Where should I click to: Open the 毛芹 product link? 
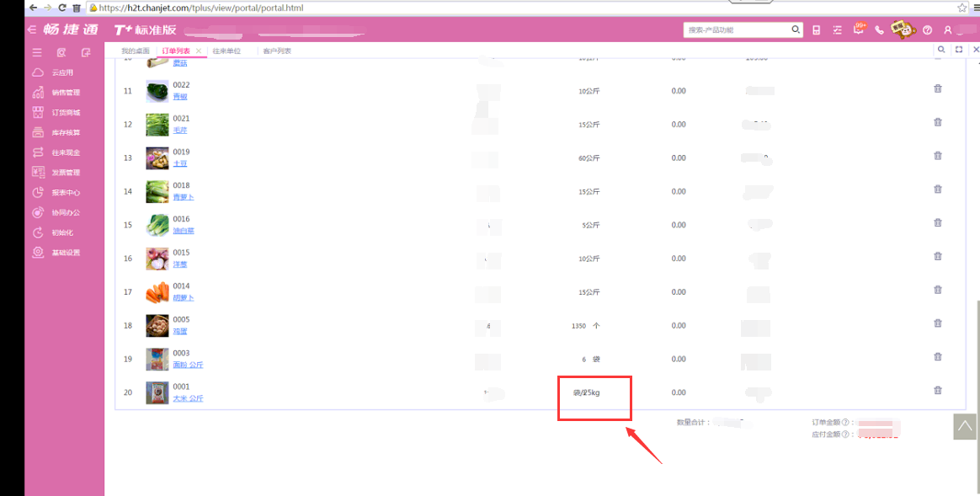[180, 130]
